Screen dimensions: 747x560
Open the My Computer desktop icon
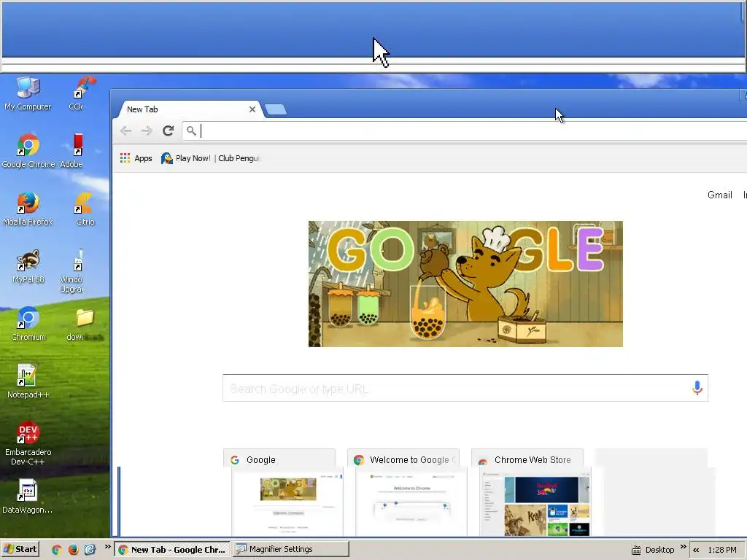[28, 93]
